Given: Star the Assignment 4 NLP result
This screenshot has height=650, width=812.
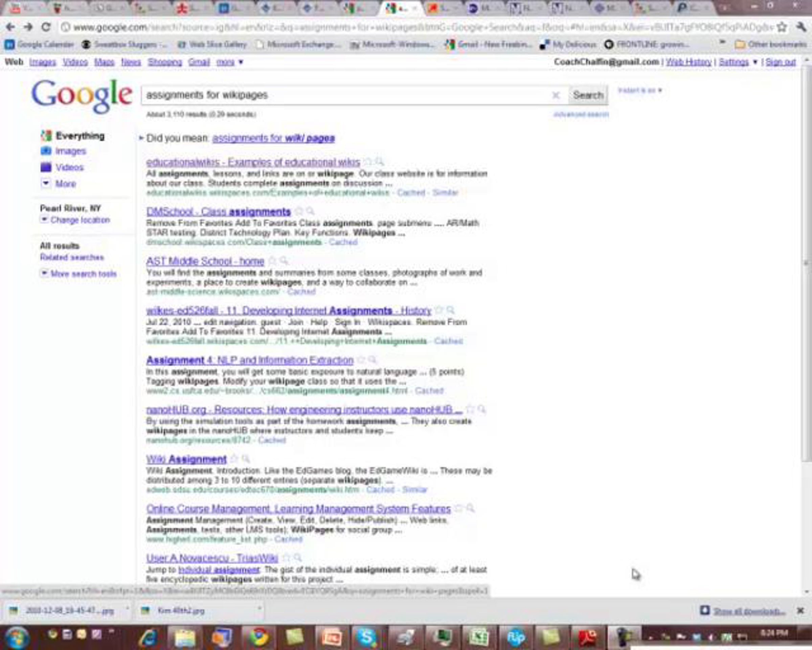Looking at the screenshot, I should 361,360.
